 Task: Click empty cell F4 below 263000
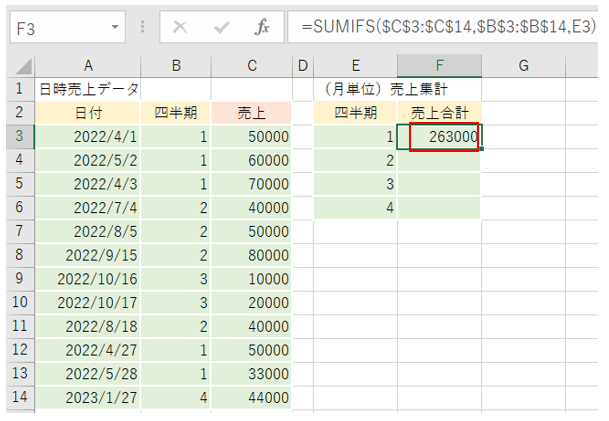point(439,160)
